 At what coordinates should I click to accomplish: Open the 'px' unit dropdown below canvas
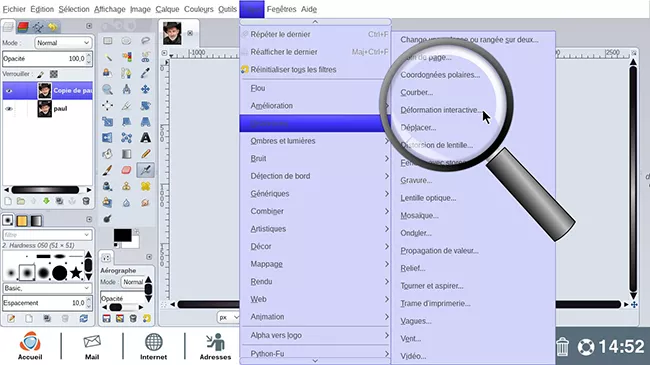click(228, 317)
